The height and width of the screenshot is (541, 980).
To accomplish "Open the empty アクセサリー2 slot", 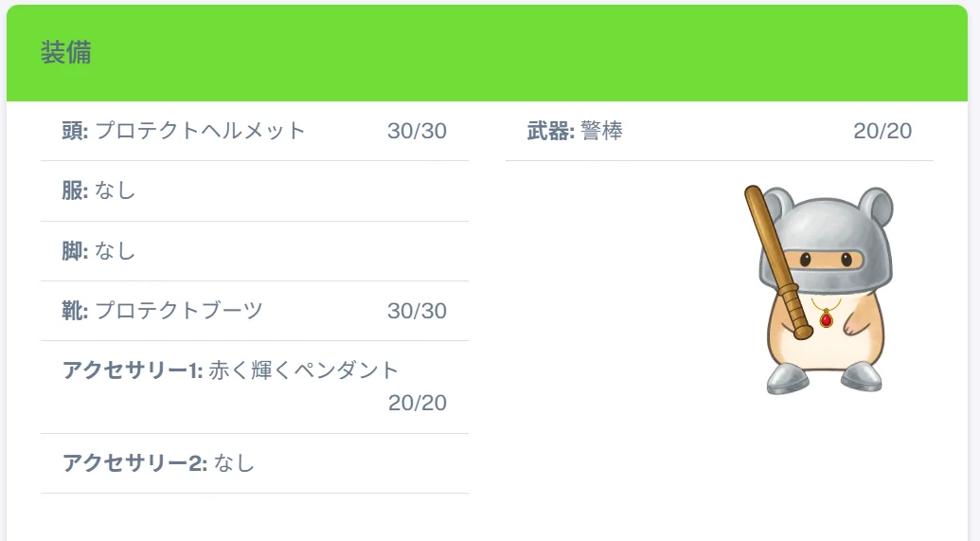I will tap(255, 463).
